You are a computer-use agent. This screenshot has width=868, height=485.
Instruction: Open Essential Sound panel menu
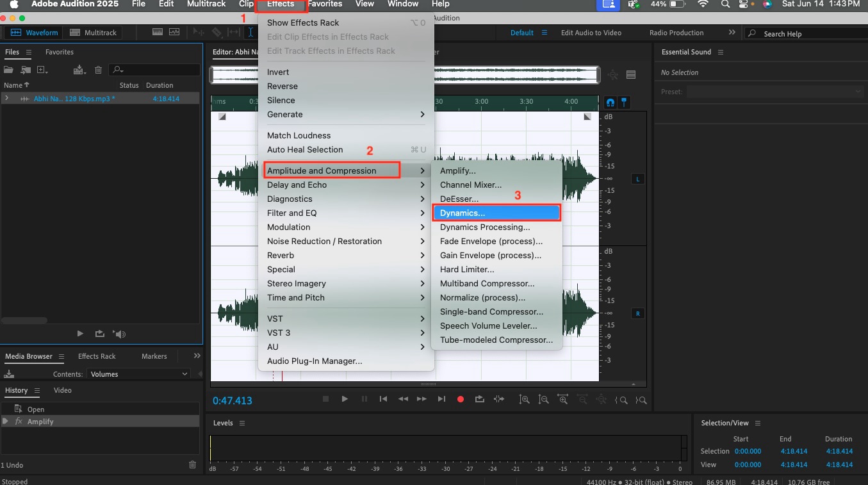click(x=721, y=52)
